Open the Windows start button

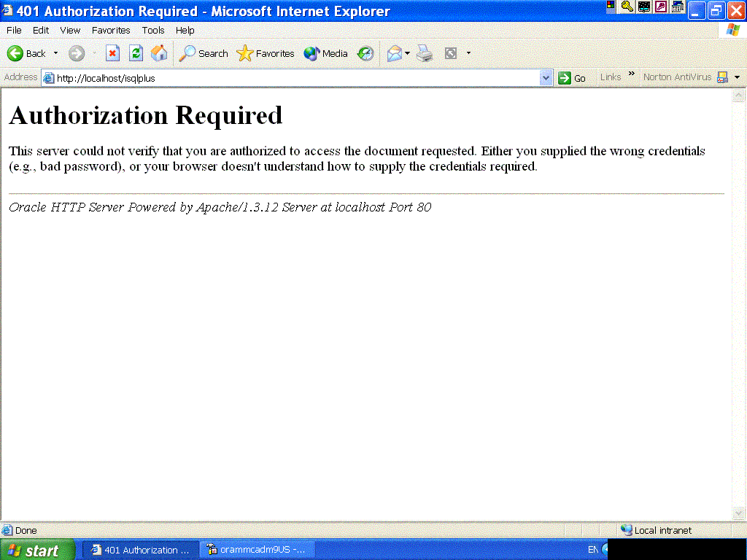(37, 550)
